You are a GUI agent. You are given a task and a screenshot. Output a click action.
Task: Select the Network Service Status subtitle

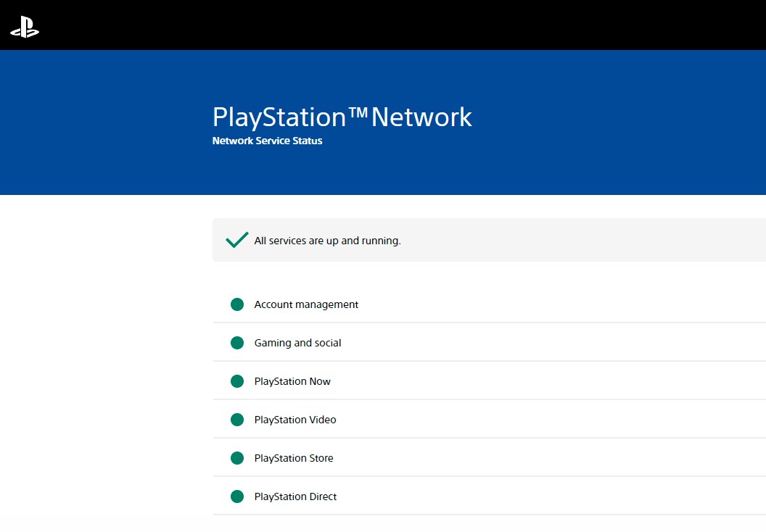267,141
